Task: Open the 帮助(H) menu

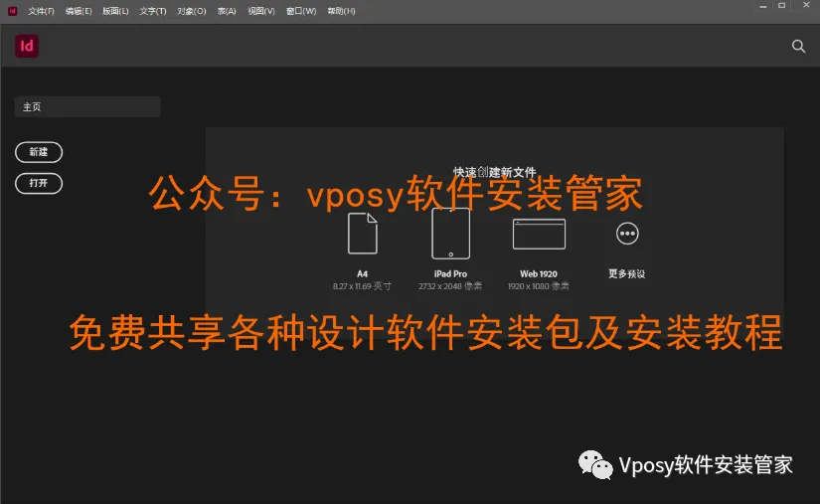Action: pos(341,11)
